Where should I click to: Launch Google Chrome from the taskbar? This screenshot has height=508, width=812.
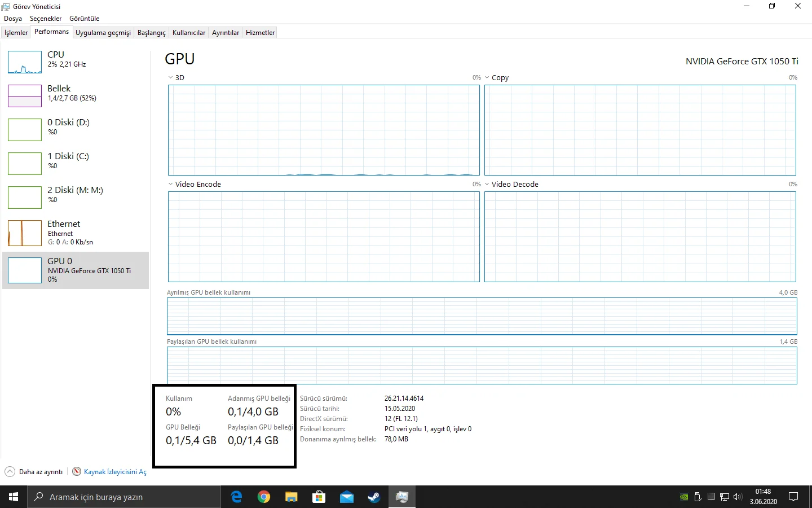tap(264, 497)
